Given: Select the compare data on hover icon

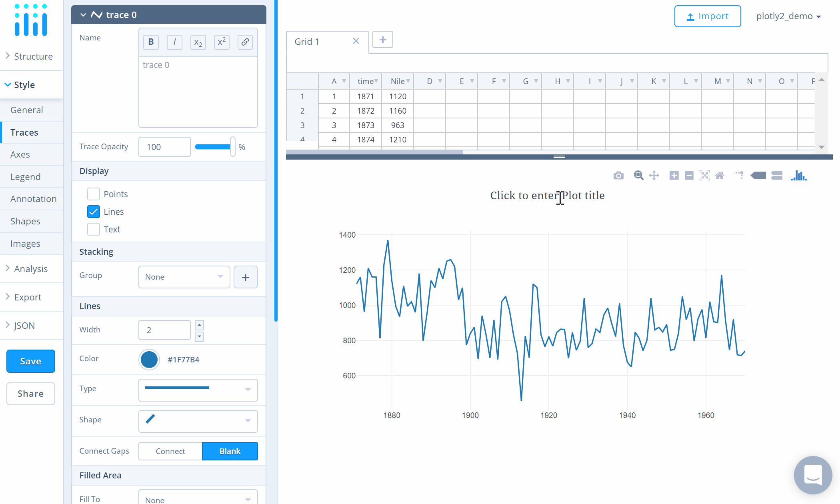Looking at the screenshot, I should click(777, 175).
